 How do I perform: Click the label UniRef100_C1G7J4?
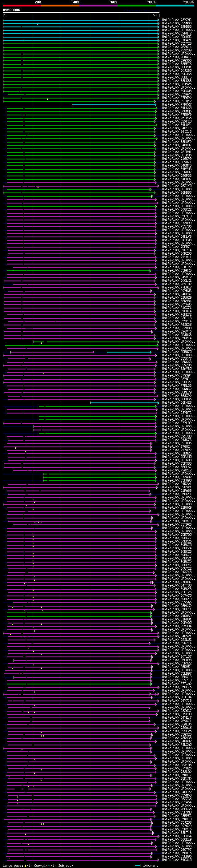(x=177, y=250)
